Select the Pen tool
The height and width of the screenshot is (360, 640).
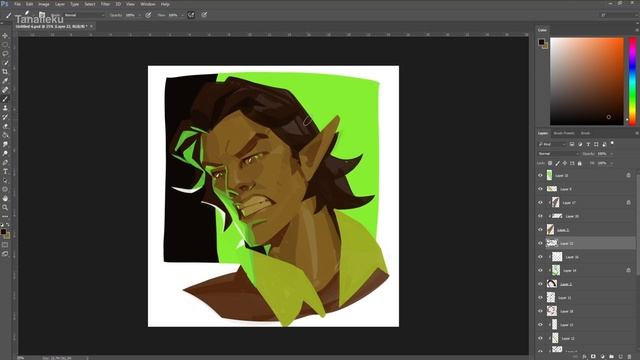[x=5, y=162]
